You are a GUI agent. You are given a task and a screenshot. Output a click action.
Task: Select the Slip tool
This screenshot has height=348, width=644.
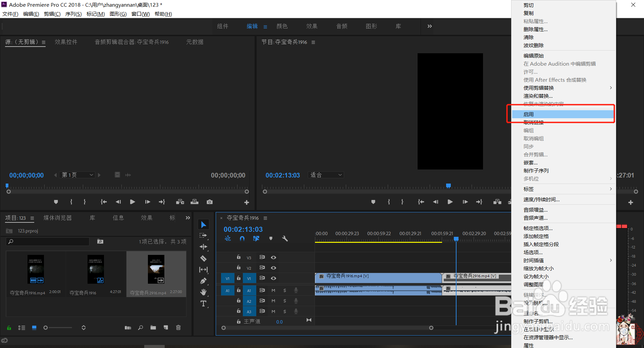(203, 270)
